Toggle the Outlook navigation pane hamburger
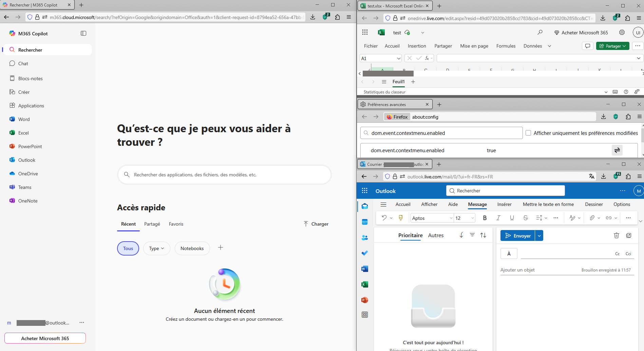 (x=383, y=204)
